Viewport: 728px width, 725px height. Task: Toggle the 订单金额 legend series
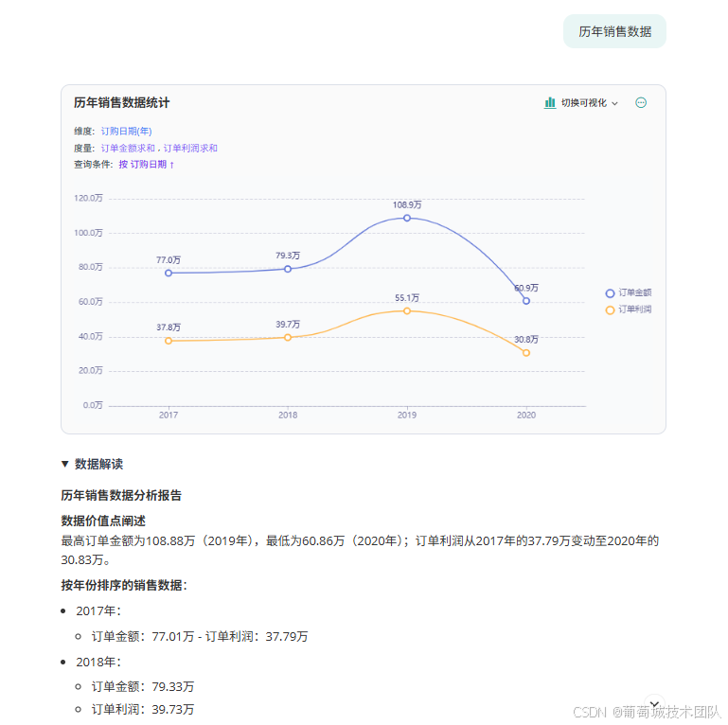click(x=629, y=292)
